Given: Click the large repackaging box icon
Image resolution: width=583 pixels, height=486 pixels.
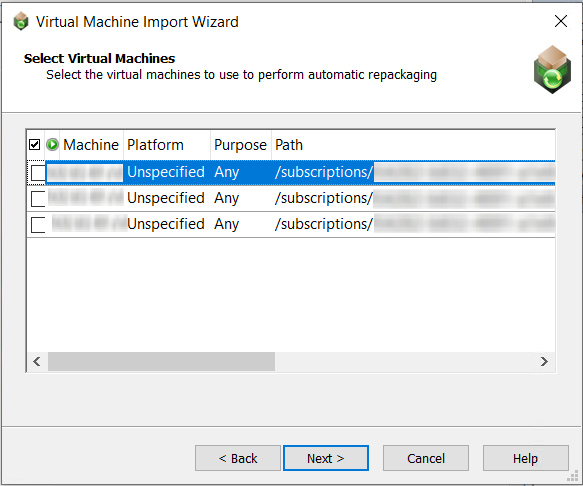Looking at the screenshot, I should click(x=552, y=70).
